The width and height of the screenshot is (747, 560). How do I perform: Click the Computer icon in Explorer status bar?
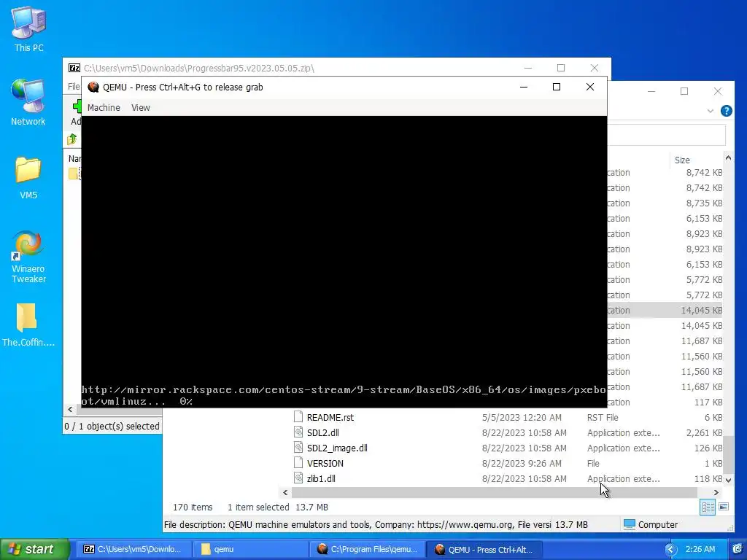click(x=630, y=524)
